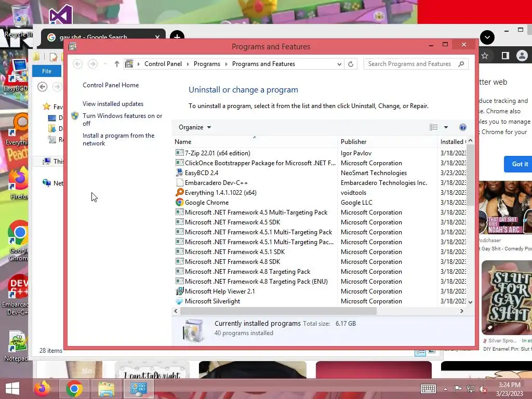Show hidden tray icons arrow
Viewport: 532px width, 399px height.
point(445,389)
